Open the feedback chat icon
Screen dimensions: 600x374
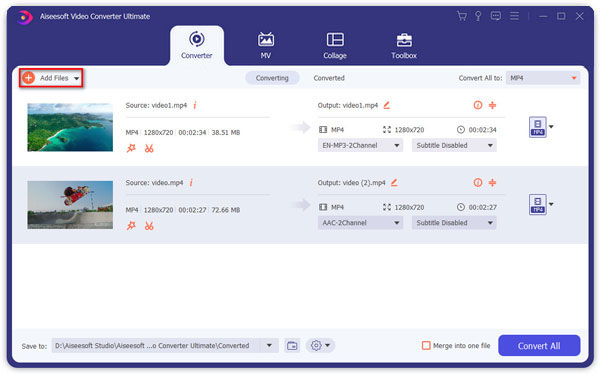[496, 16]
